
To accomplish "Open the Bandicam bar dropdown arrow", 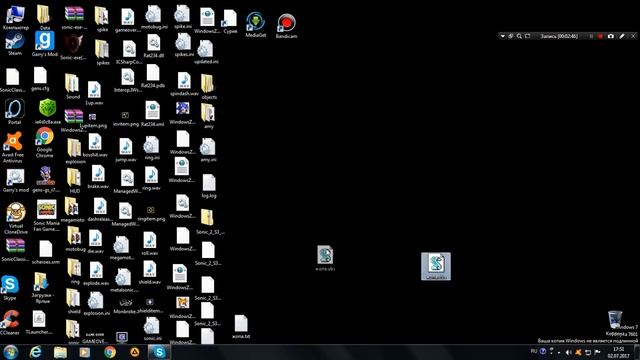I will point(502,36).
